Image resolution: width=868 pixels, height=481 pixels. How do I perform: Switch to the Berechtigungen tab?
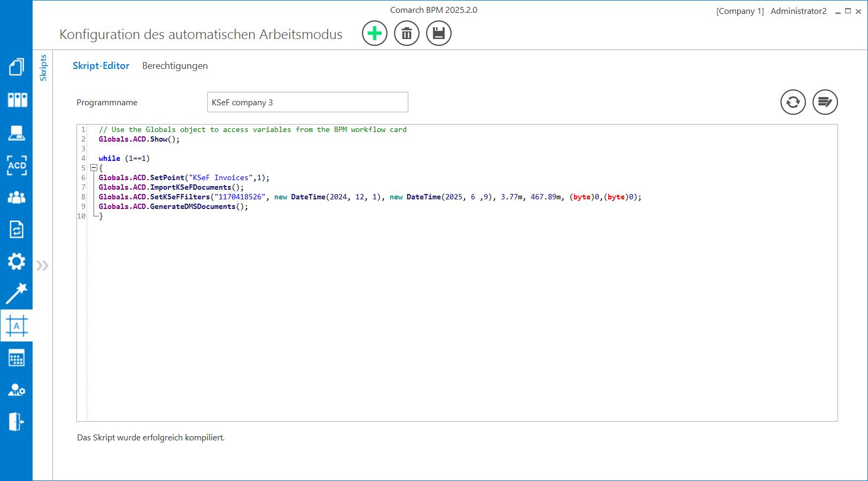point(175,66)
